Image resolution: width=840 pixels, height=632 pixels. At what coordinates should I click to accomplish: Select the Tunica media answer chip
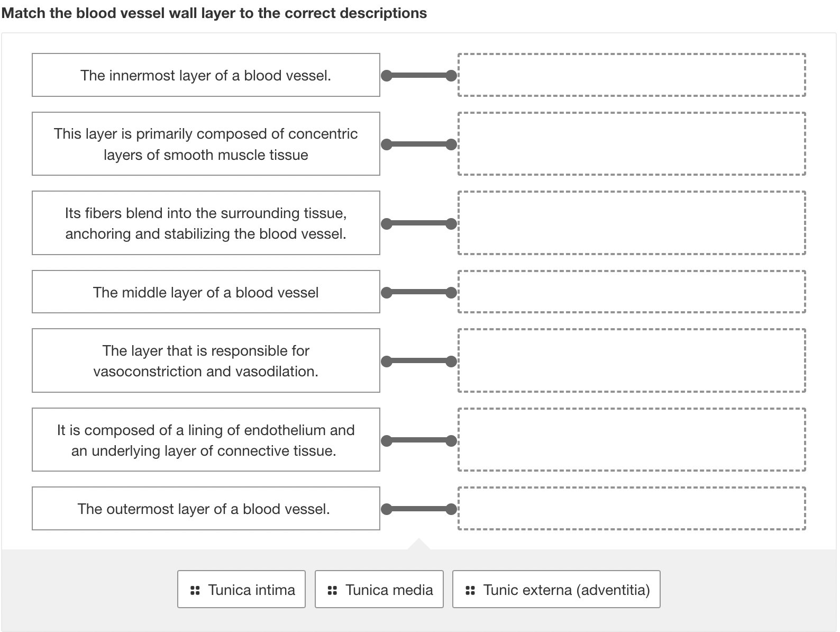coord(379,589)
